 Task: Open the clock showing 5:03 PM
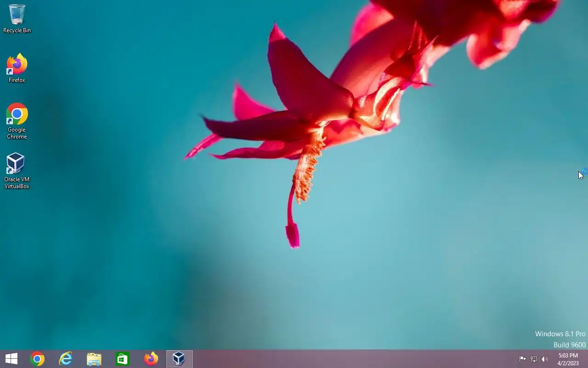568,359
